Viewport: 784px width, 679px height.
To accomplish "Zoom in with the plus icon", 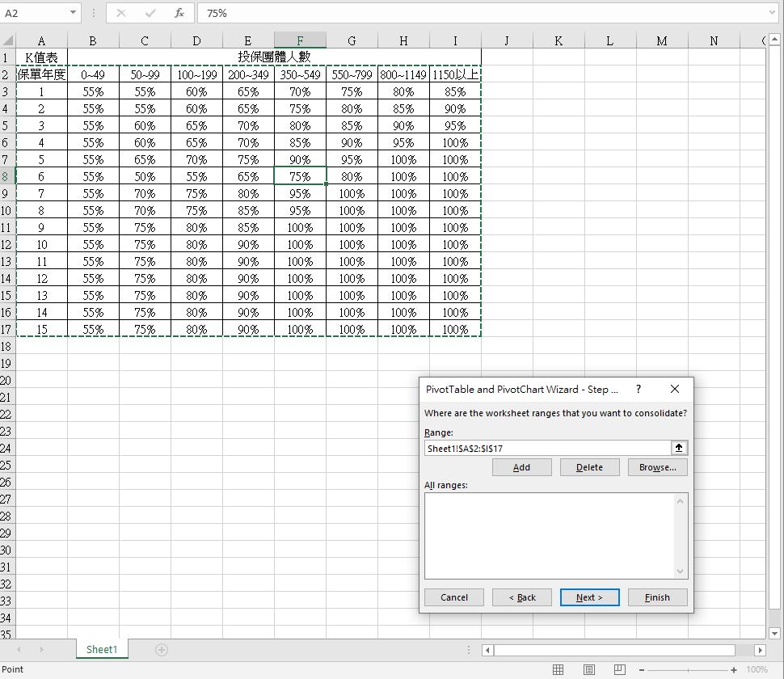I will pos(734,670).
